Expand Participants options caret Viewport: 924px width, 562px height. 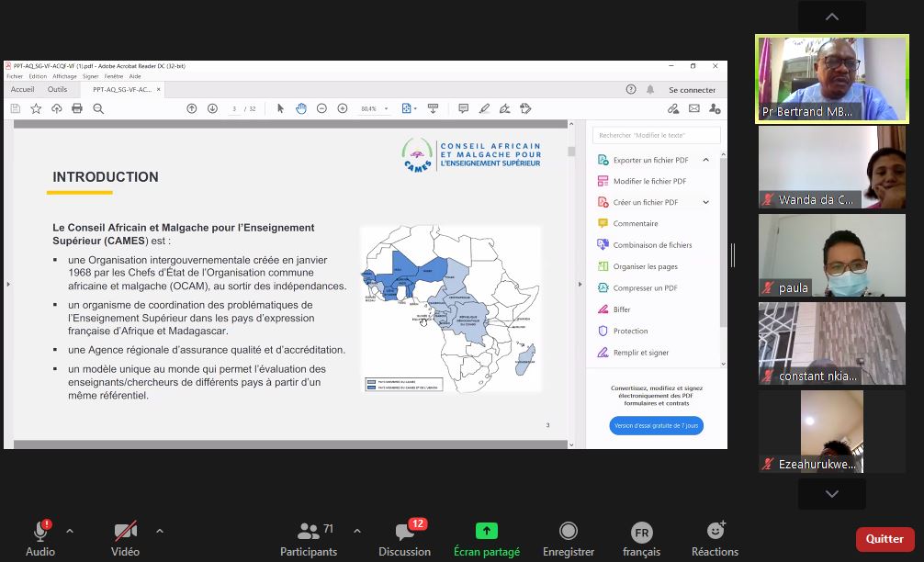coord(357,531)
